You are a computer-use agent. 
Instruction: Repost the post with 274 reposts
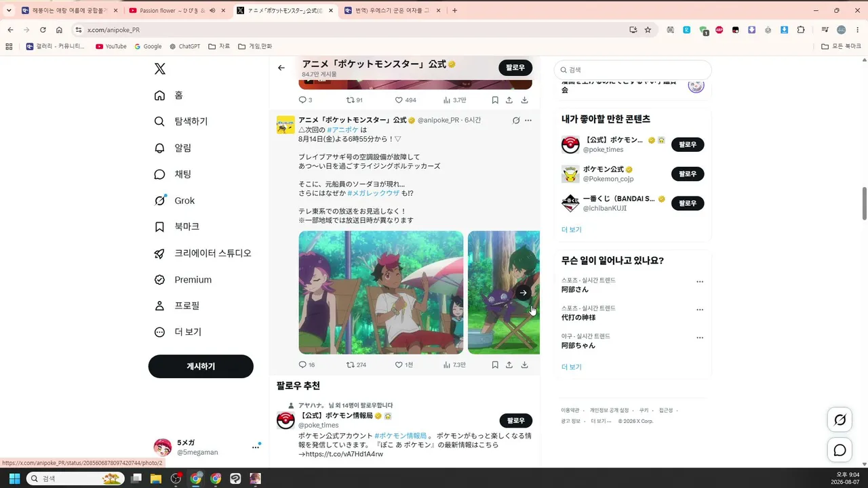pos(356,365)
